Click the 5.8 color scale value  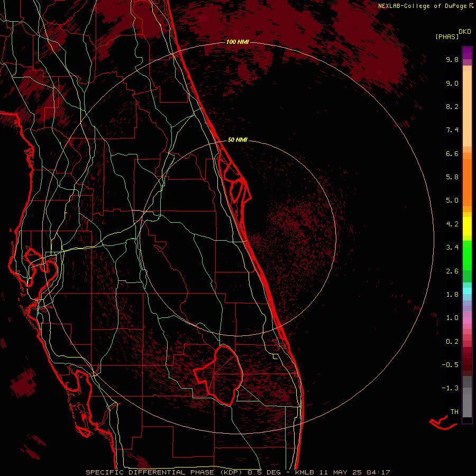click(452, 177)
